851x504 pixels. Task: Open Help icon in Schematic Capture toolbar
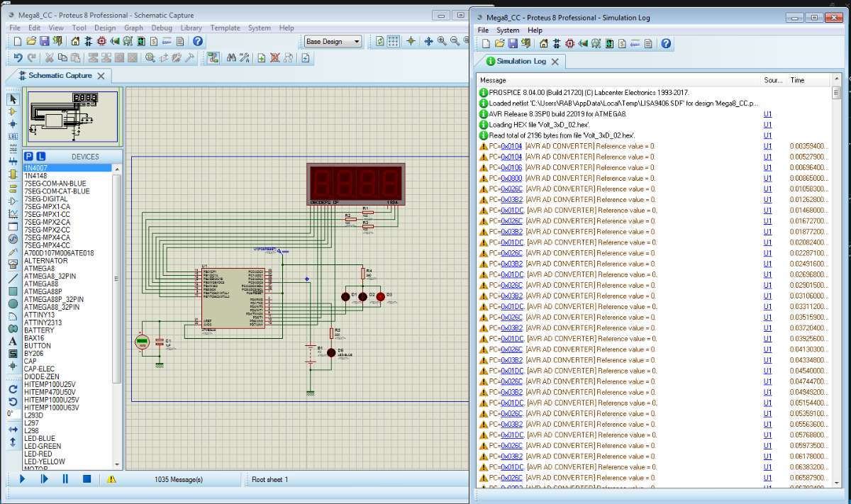pyautogui.click(x=197, y=41)
